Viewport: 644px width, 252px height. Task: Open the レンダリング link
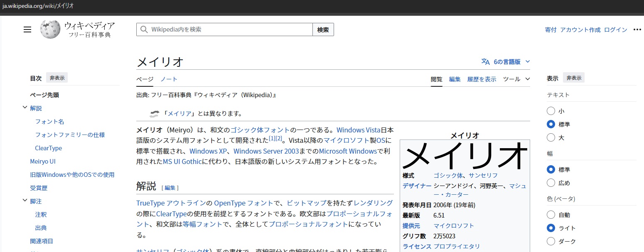pos(373,203)
